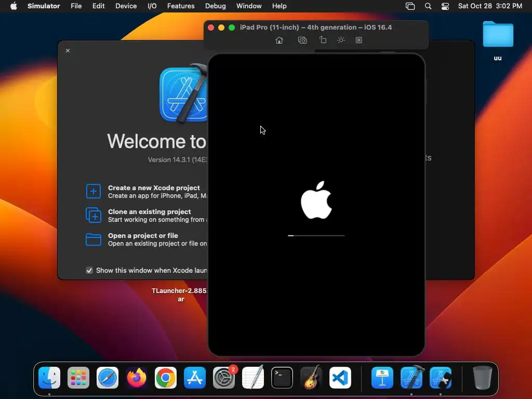Click the date and time in menu bar
Screen dimensions: 532x399
coord(490,6)
